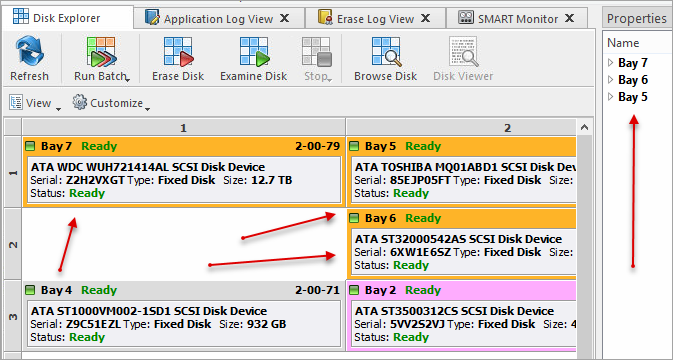Click the View menu text

point(38,103)
